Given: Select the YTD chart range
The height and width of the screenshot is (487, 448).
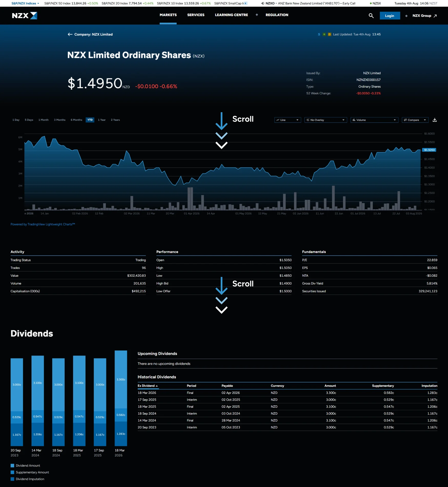Looking at the screenshot, I should pos(90,120).
